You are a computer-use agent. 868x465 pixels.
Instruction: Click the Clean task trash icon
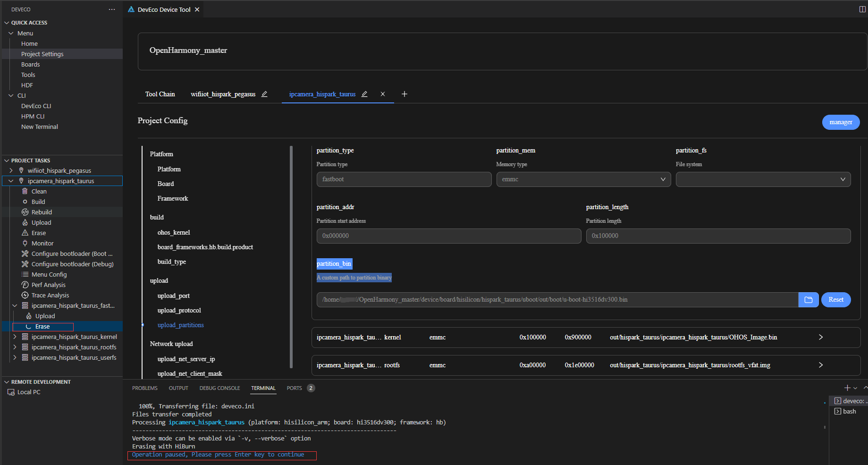(25, 191)
